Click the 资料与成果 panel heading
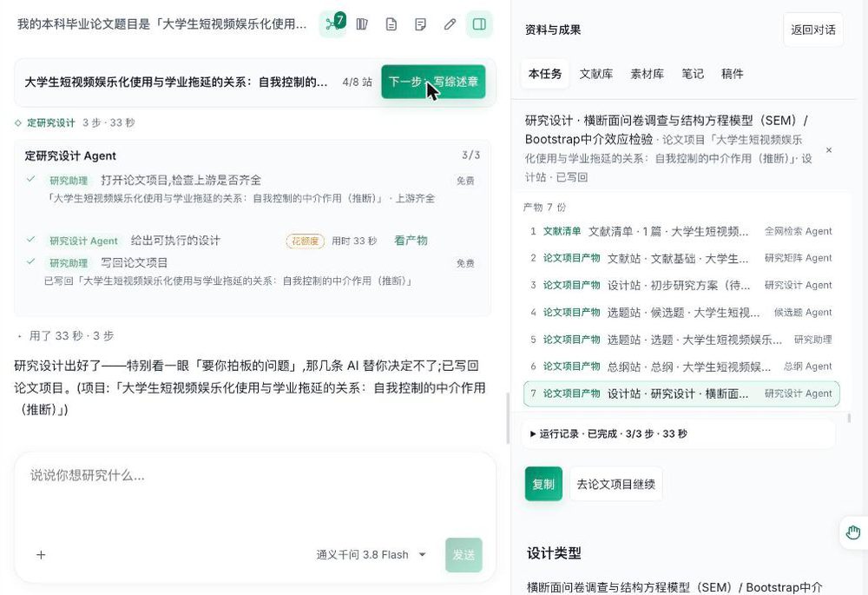The height and width of the screenshot is (595, 868). pyautogui.click(x=553, y=30)
